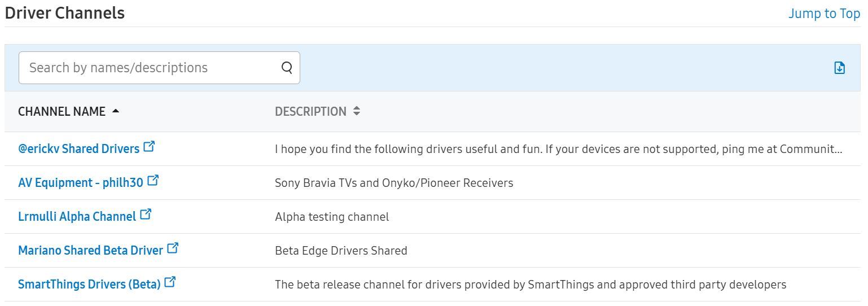
Task: Toggle Channel Name sort arrow
Action: [116, 112]
